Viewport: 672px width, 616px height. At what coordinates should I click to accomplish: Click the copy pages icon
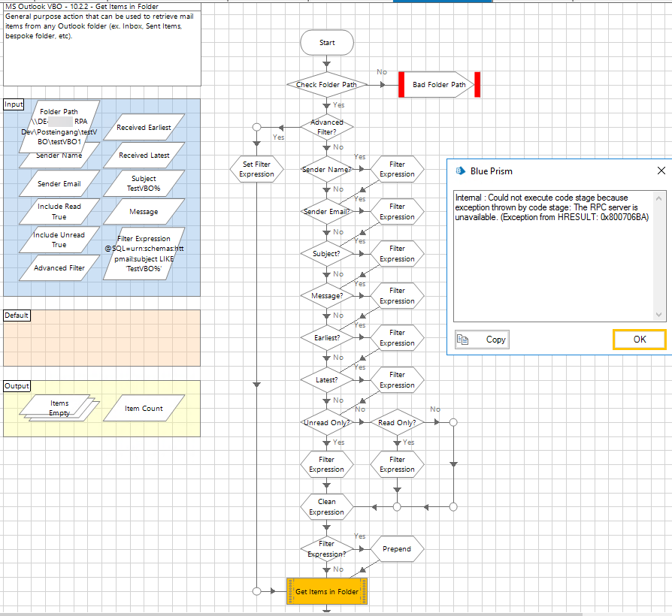tap(463, 340)
